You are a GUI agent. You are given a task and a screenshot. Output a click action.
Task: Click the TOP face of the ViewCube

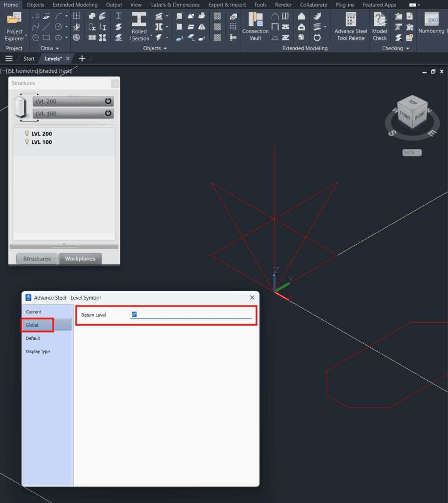pos(412,102)
